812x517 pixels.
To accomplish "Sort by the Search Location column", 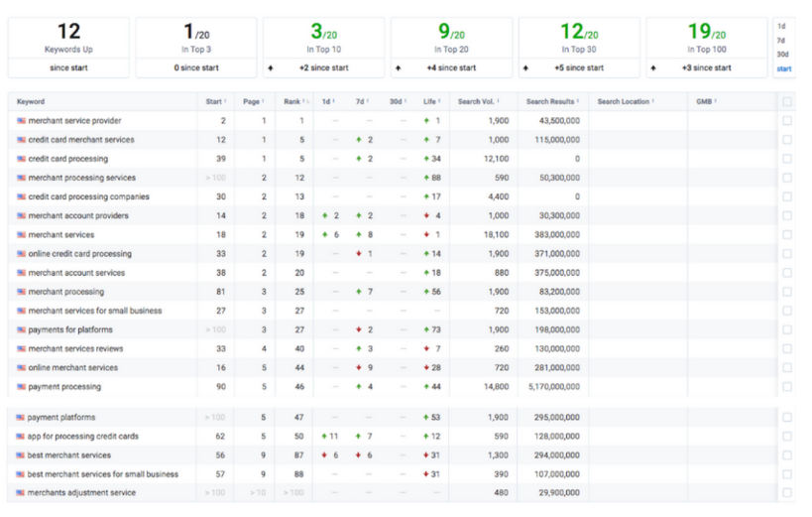I will coord(623,101).
